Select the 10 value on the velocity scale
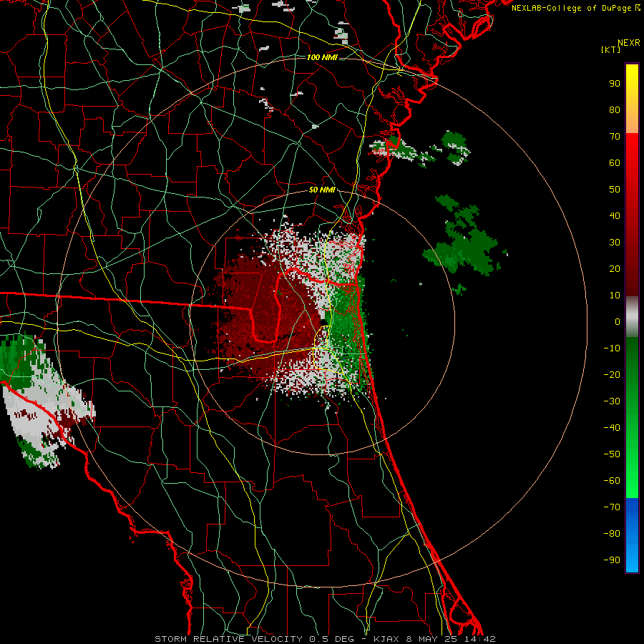 point(615,296)
